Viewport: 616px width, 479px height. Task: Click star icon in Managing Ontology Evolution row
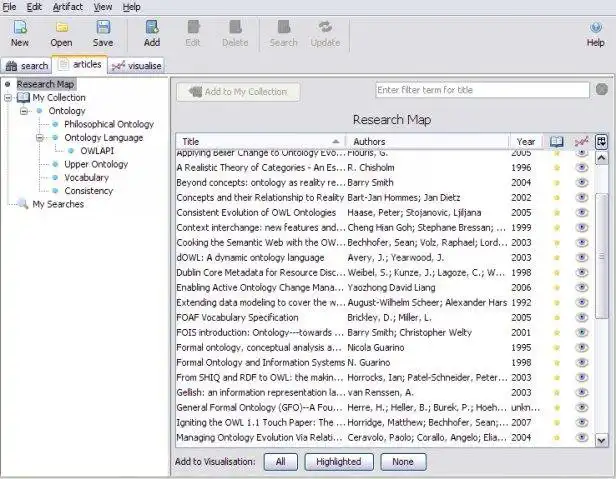point(557,438)
